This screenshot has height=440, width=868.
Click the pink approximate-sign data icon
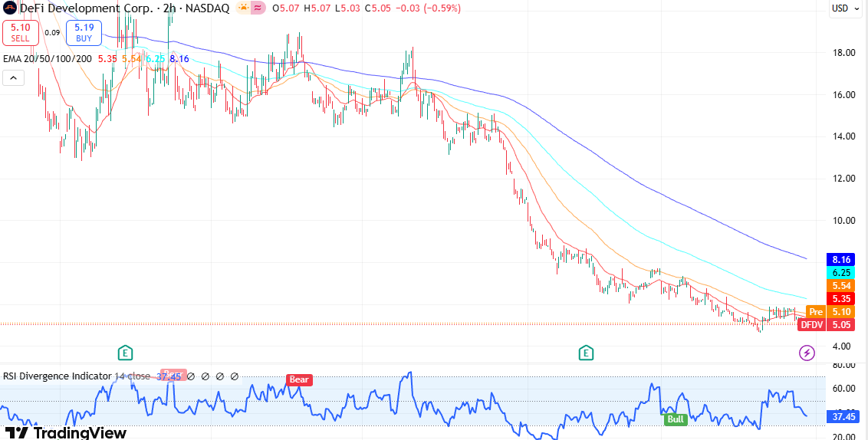coord(258,8)
